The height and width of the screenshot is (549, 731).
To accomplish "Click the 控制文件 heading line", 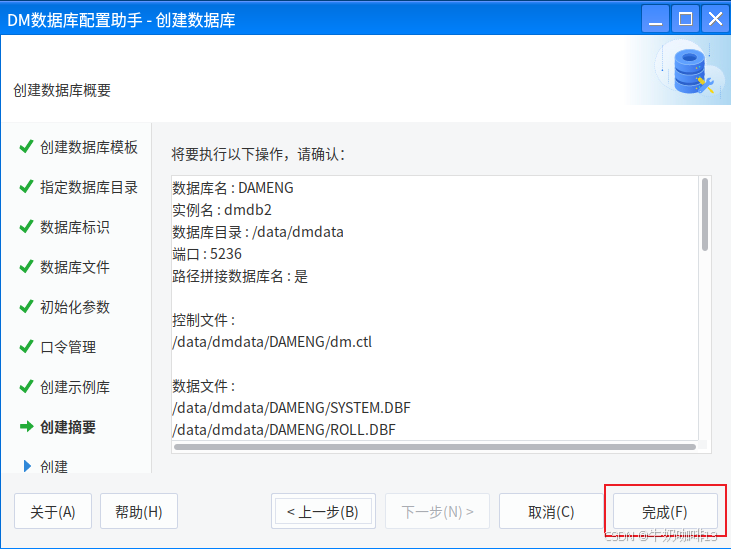I will pyautogui.click(x=204, y=320).
